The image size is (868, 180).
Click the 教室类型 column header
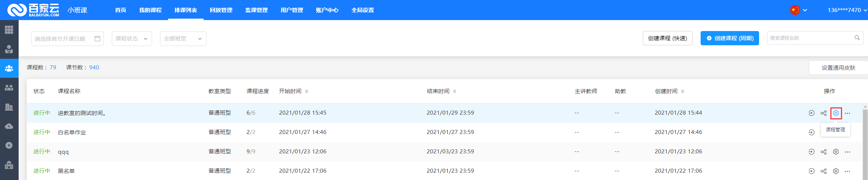(x=220, y=91)
